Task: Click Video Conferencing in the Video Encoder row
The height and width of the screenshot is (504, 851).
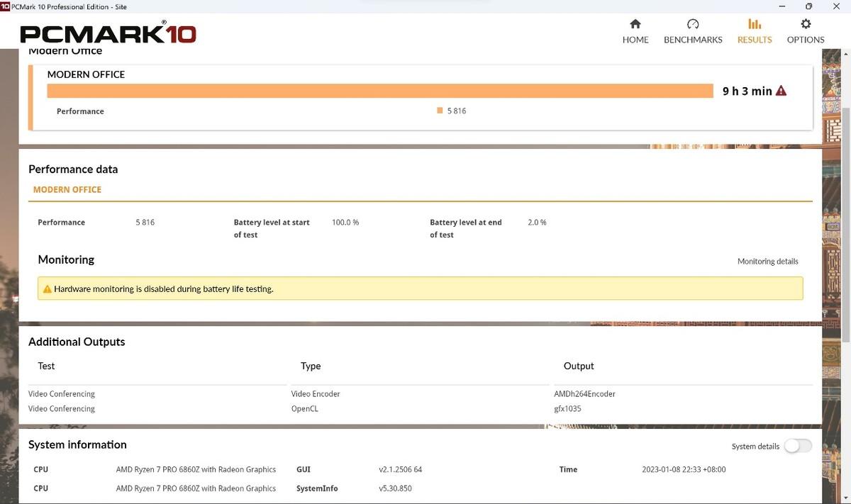Action: pyautogui.click(x=62, y=394)
